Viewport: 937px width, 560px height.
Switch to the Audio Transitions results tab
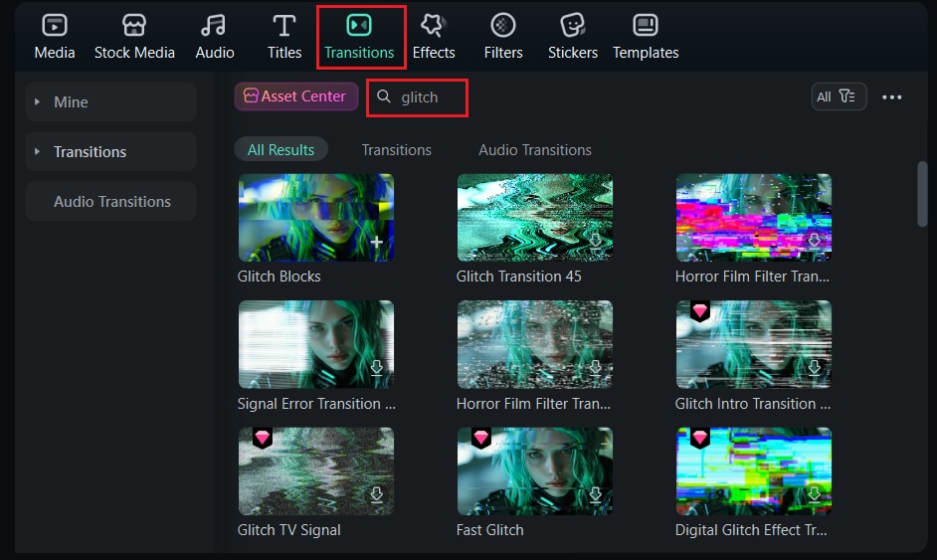[535, 149]
